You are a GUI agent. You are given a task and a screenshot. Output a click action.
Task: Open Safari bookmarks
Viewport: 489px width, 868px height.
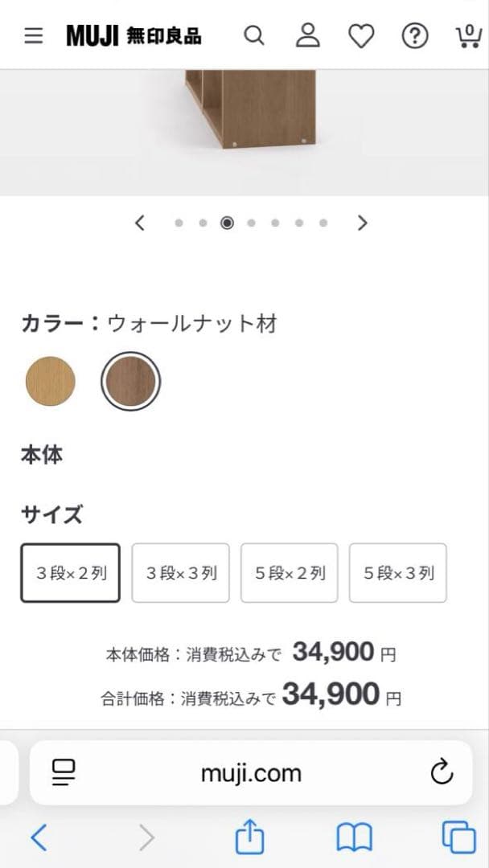point(354,837)
